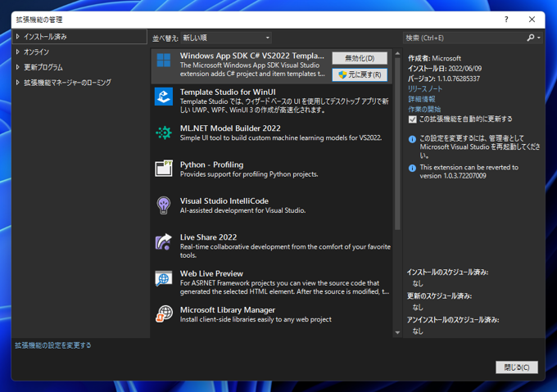Expand the インストール済み tree node
The width and height of the screenshot is (557, 392).
pos(17,37)
